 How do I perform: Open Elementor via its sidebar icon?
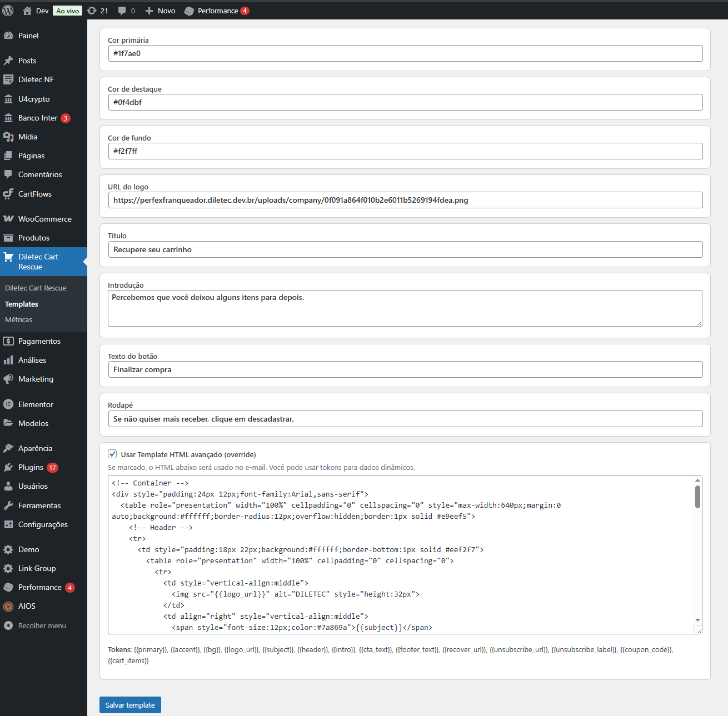(x=8, y=404)
